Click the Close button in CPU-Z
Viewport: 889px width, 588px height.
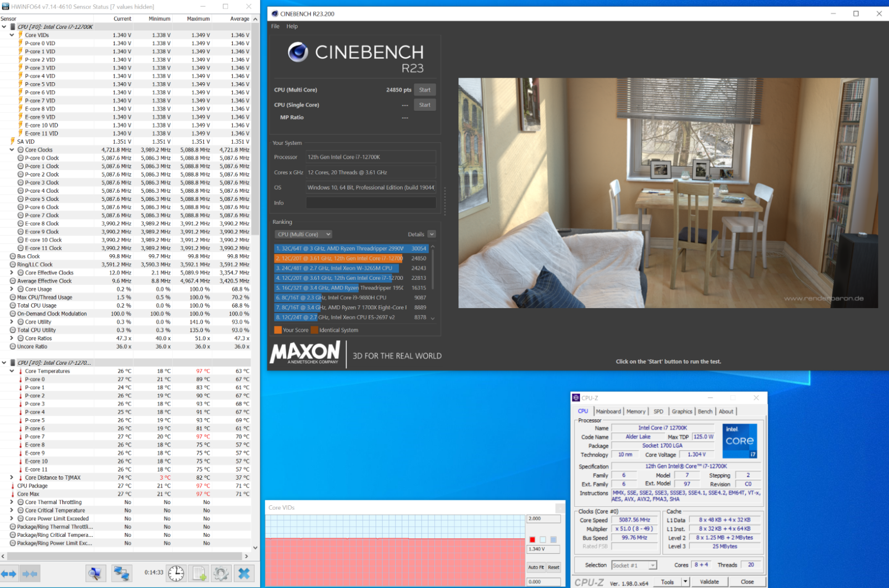point(747,582)
